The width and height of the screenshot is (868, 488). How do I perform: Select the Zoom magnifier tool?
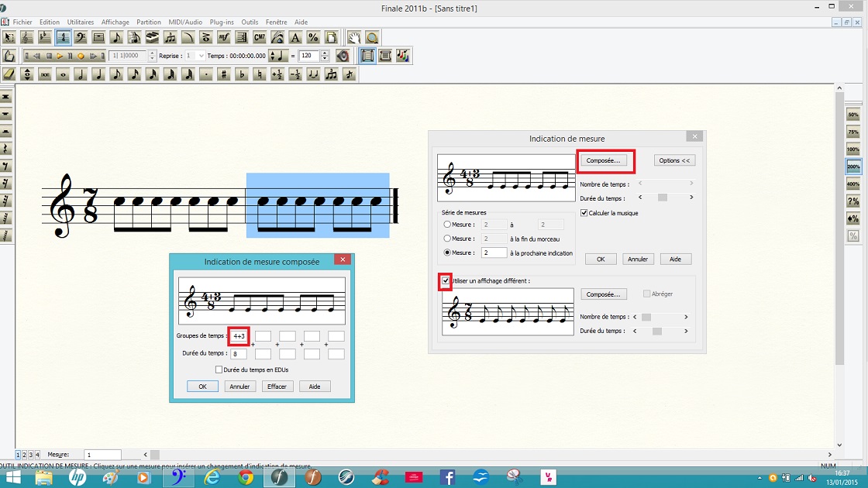point(372,37)
